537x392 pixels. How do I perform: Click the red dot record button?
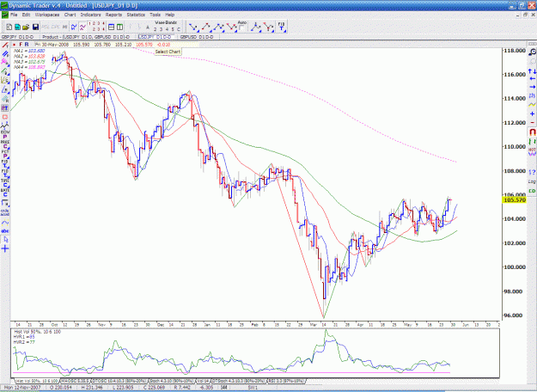point(15,45)
